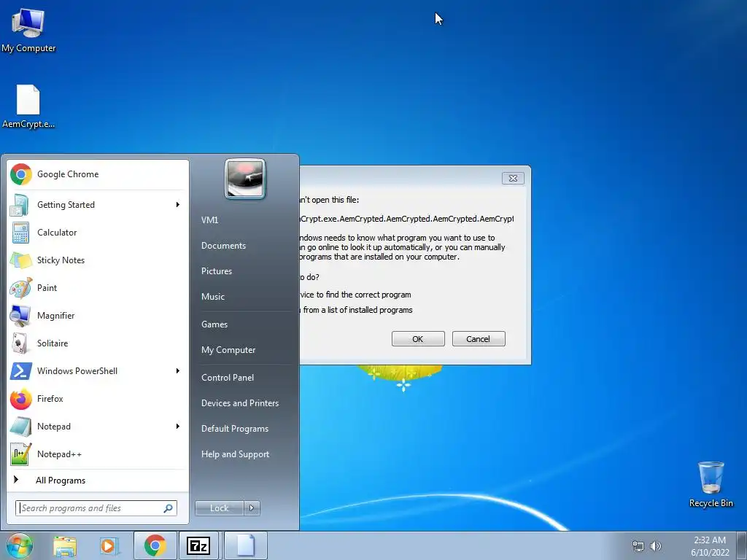Select the AemCrypt.e... file on desktop
The height and width of the screenshot is (560, 747).
coord(28,106)
